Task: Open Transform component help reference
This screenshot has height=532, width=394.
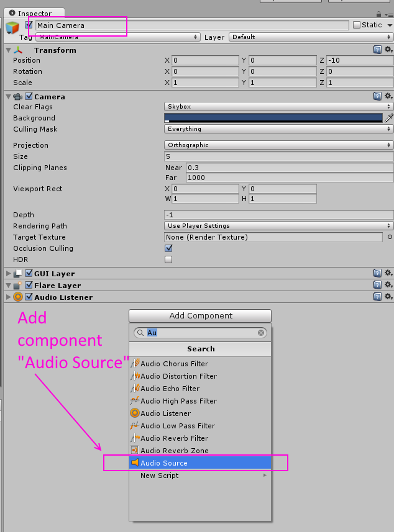Action: click(377, 50)
